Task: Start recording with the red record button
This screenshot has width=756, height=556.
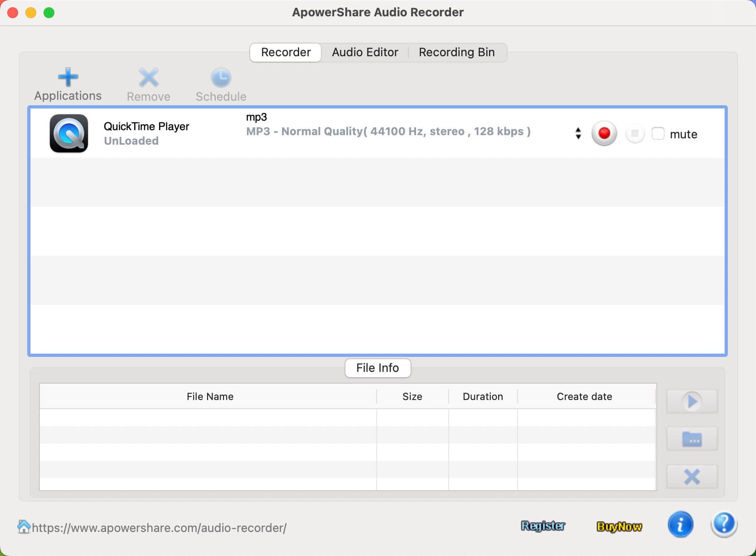Action: (604, 133)
